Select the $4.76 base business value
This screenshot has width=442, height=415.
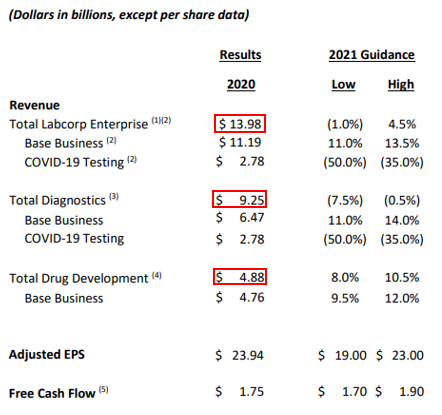pyautogui.click(x=240, y=297)
